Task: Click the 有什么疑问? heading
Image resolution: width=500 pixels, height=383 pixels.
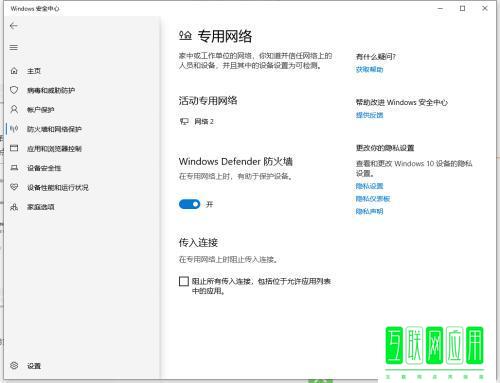Action: click(x=375, y=57)
